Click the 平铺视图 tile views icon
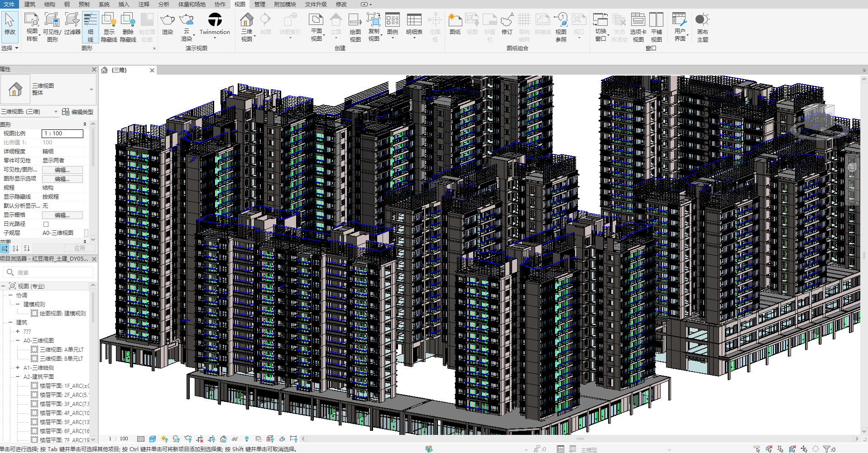This screenshot has width=868, height=453. [656, 27]
